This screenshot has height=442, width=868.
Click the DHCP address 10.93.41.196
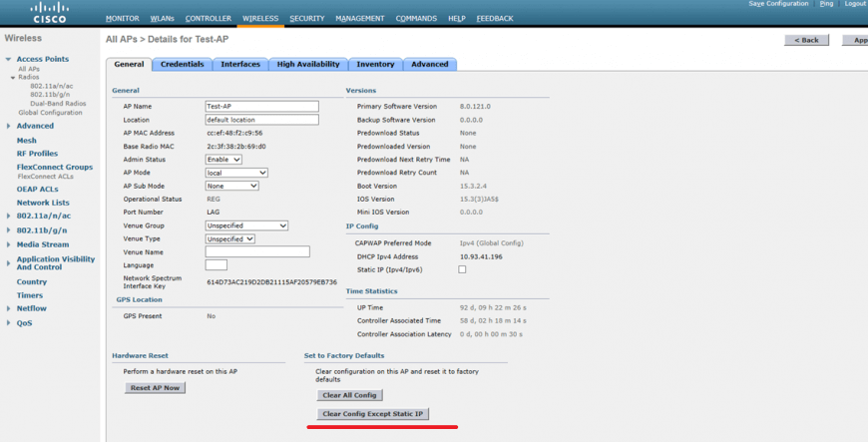[x=481, y=257]
